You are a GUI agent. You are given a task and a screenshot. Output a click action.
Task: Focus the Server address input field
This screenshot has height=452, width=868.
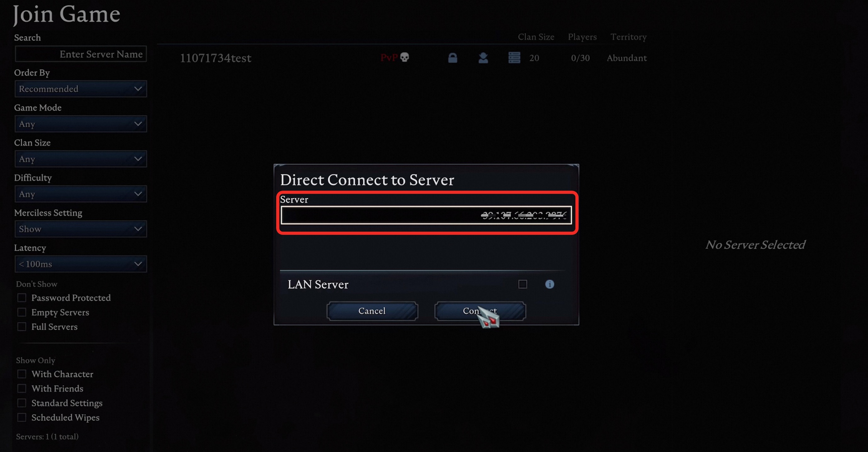click(426, 215)
